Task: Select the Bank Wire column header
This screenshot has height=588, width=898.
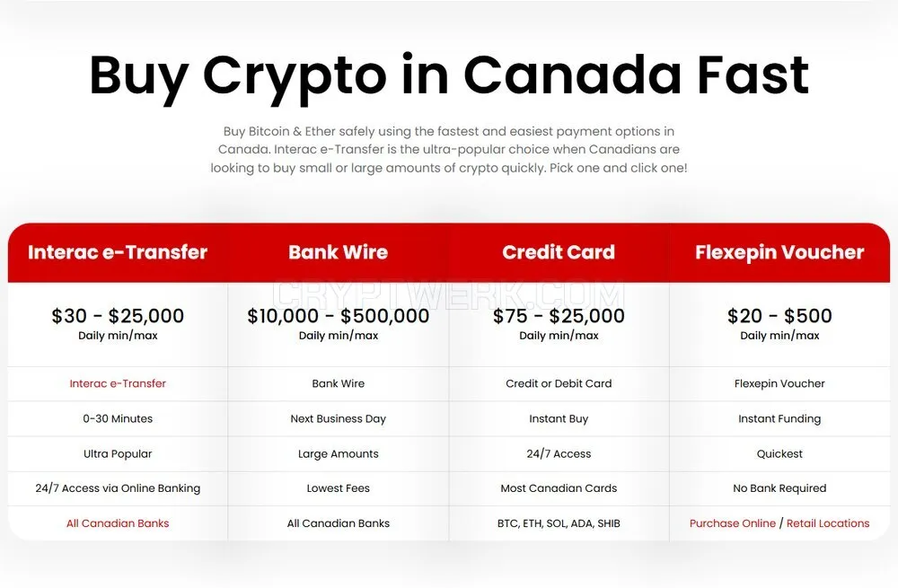Action: pos(338,252)
